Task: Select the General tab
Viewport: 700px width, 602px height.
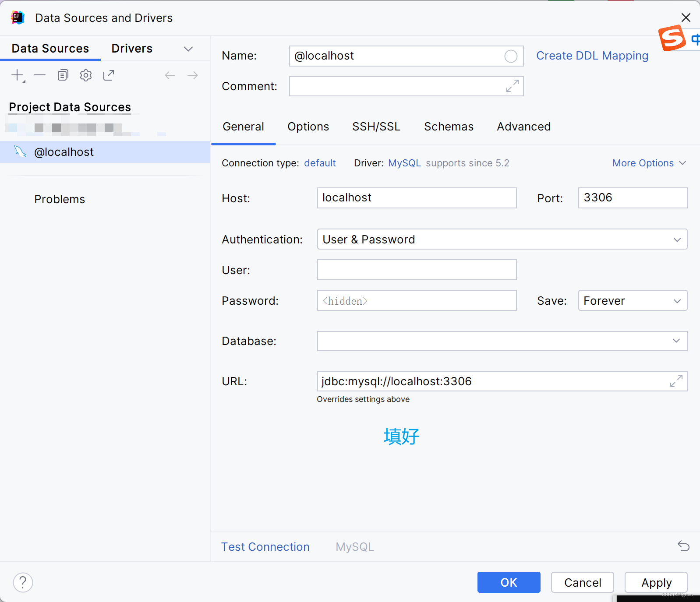Action: click(243, 127)
